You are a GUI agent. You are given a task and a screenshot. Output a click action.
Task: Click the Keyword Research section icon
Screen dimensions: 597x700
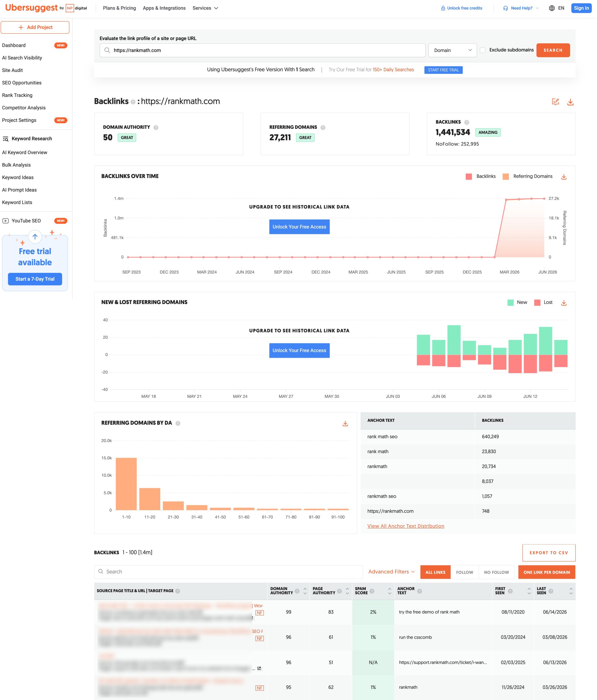pos(5,139)
